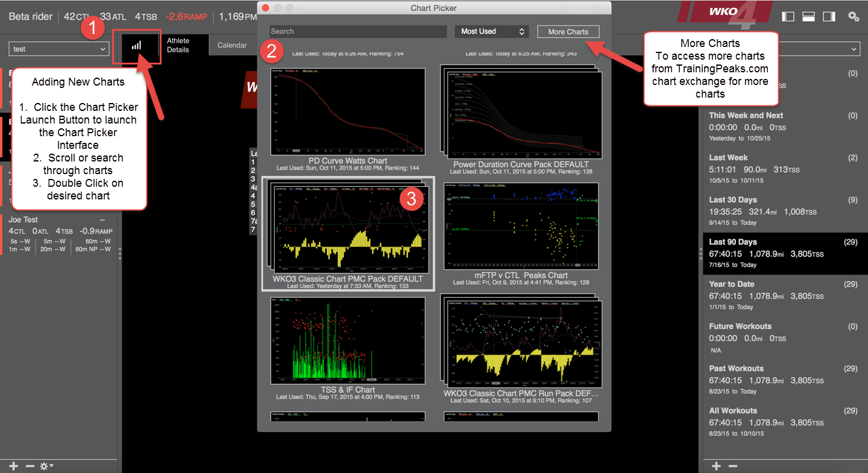Image resolution: width=868 pixels, height=473 pixels.
Task: Select the mFTP v CTL Peaks Chart
Action: (x=521, y=226)
